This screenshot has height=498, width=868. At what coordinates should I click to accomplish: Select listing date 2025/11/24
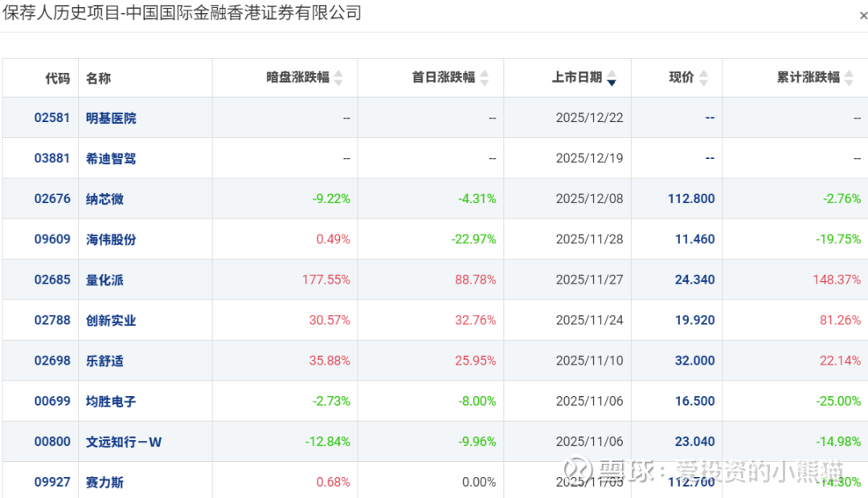tap(590, 320)
